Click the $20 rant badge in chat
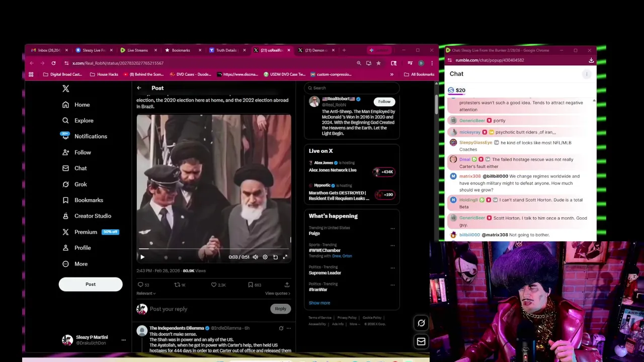644x362 pixels. (456, 90)
